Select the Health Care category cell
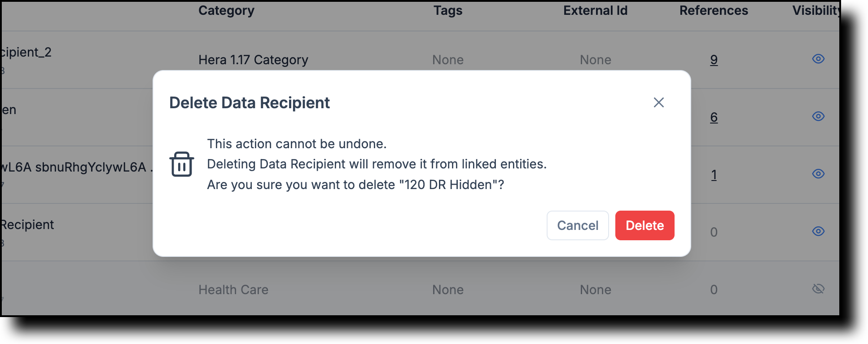Image resolution: width=868 pixels, height=344 pixels. [233, 289]
